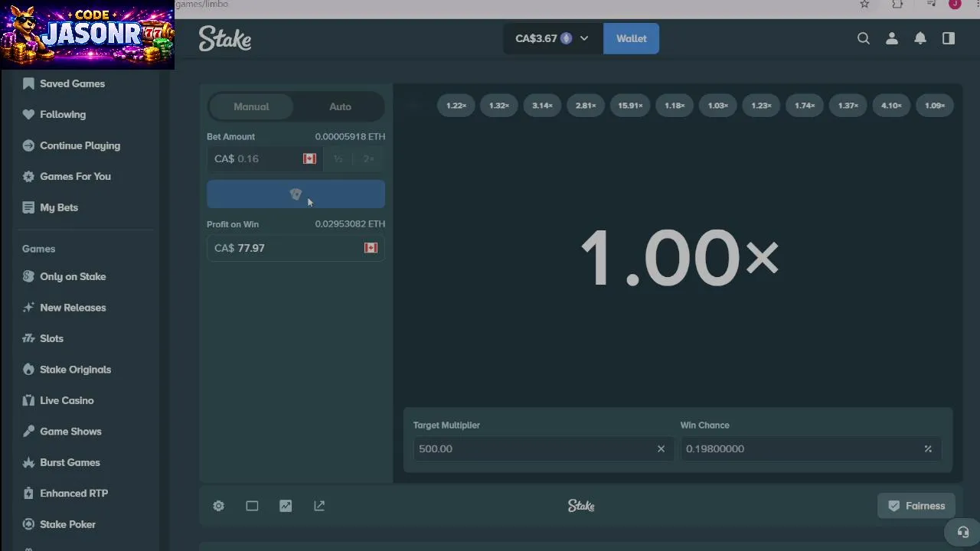Pop out the game window icon

click(319, 506)
